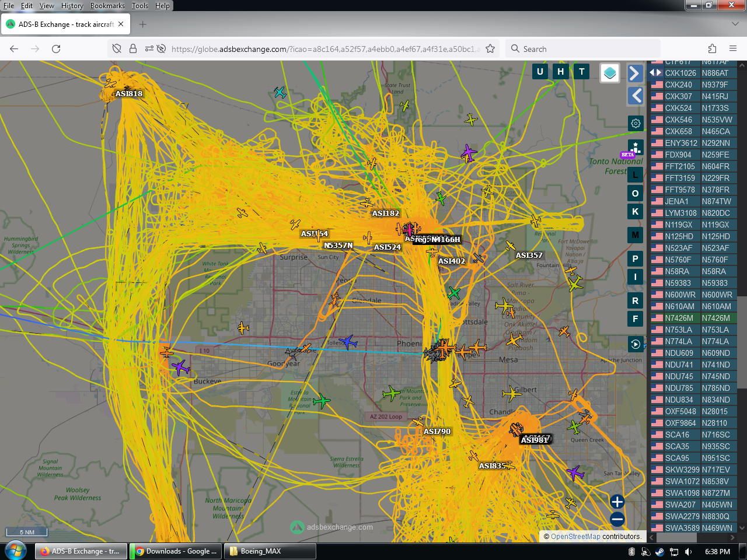
Task: Select the ENY3612 aircraft row
Action: tap(693, 143)
